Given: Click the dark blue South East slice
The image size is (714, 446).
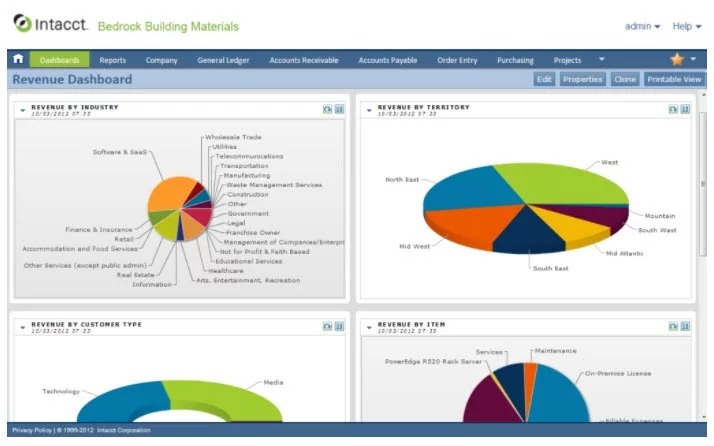Looking at the screenshot, I should coord(528,232).
